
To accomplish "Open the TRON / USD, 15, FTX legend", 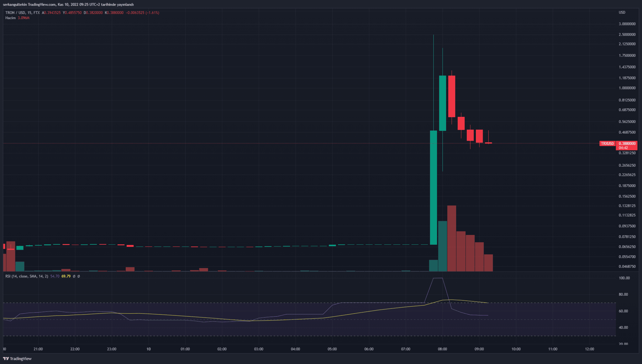I will (22, 13).
